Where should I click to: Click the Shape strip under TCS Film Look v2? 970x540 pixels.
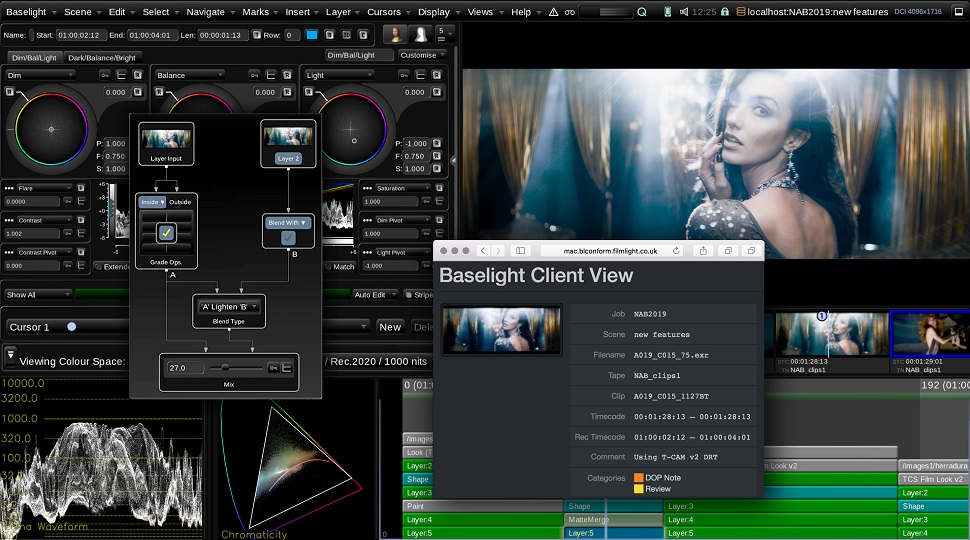[933, 506]
